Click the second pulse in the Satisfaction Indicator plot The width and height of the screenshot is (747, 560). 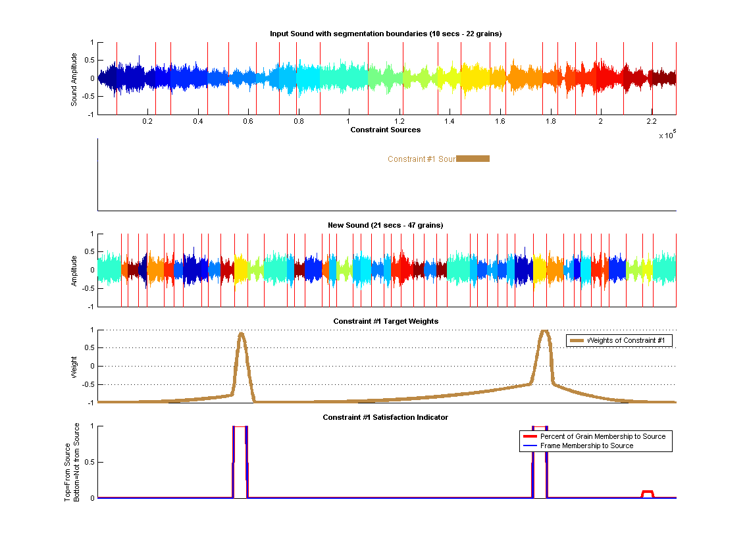tap(539, 461)
